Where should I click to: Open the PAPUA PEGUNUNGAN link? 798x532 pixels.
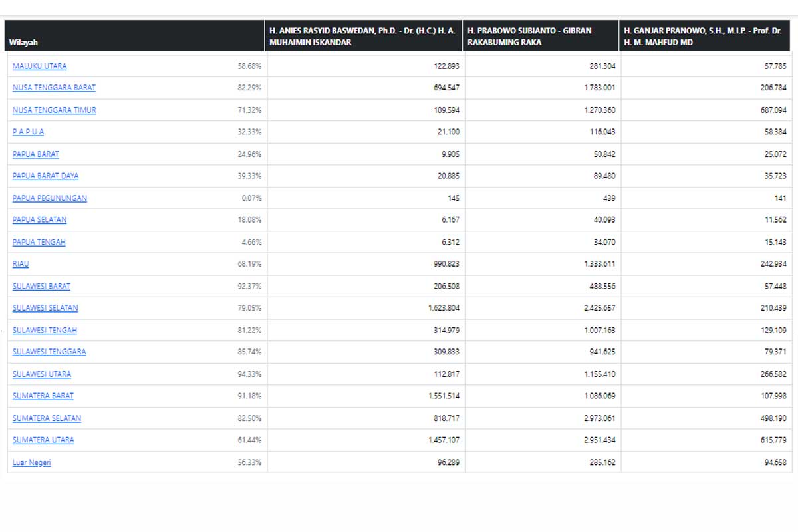[x=49, y=198]
